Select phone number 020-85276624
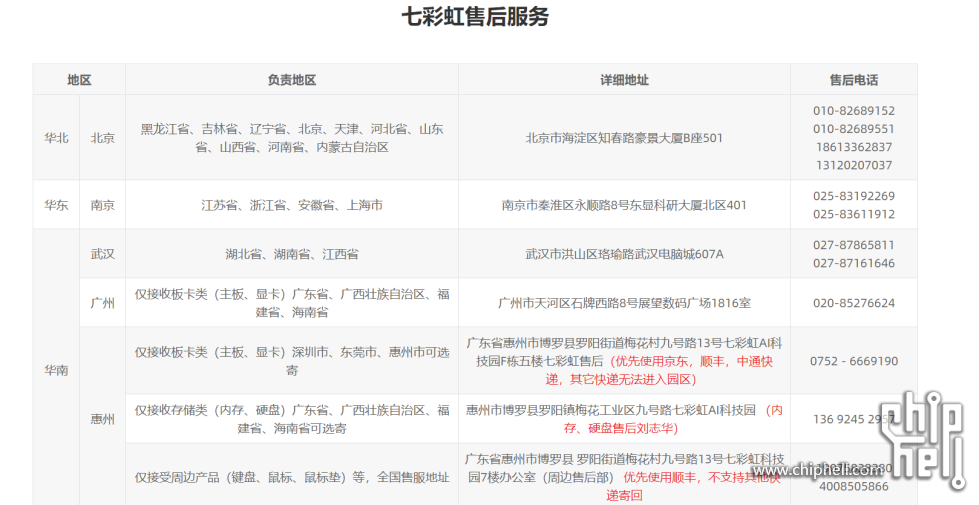This screenshot has width=979, height=505. point(854,303)
